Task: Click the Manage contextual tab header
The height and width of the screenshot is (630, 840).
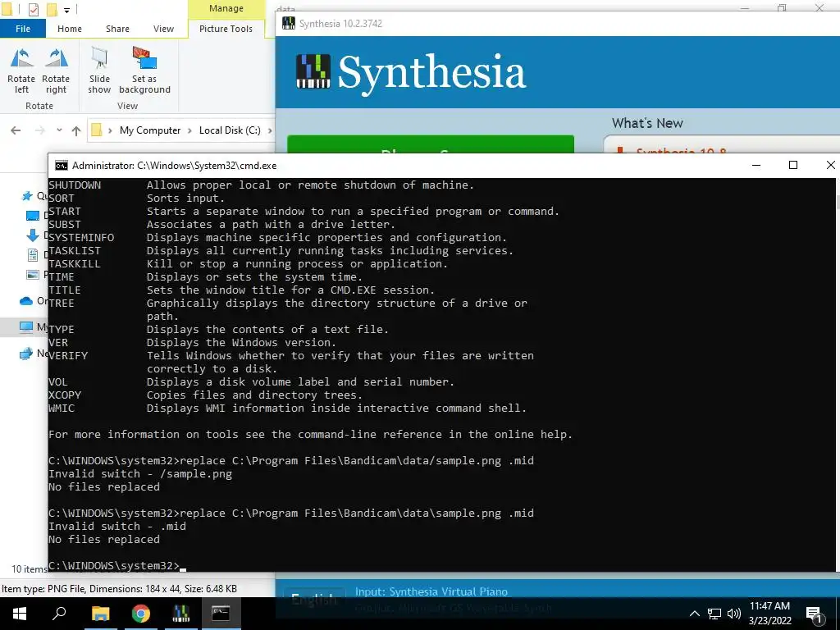Action: (226, 8)
